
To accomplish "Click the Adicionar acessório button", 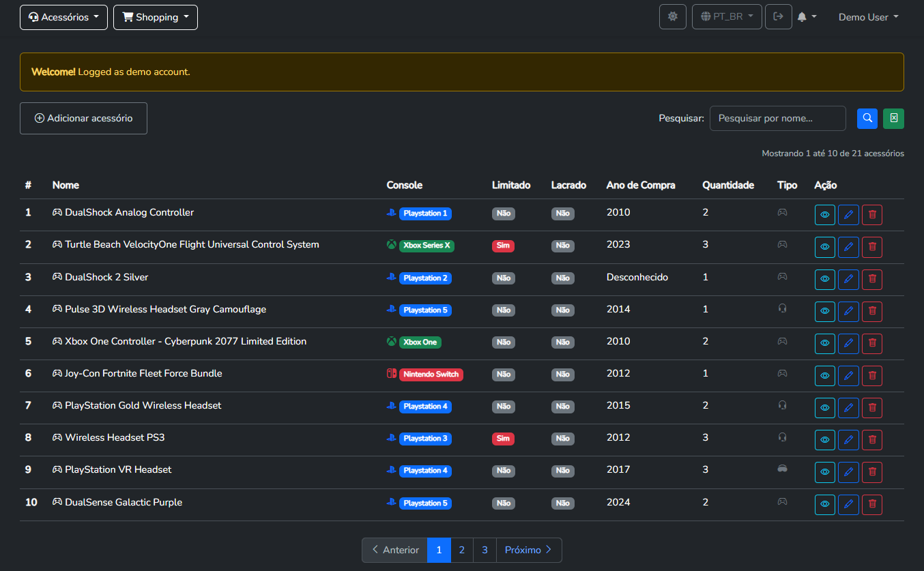I will click(83, 118).
